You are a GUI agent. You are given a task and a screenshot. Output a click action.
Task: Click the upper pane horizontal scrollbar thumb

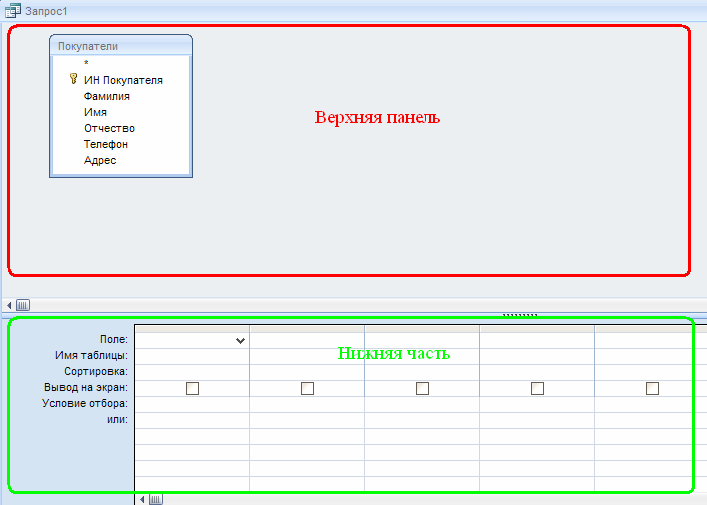(x=23, y=305)
